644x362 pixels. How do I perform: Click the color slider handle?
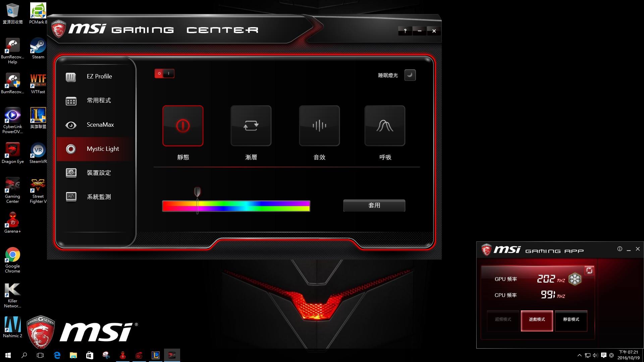point(197,192)
